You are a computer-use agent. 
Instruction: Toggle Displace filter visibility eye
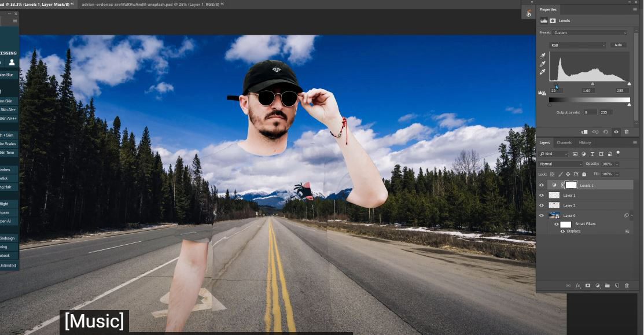562,231
